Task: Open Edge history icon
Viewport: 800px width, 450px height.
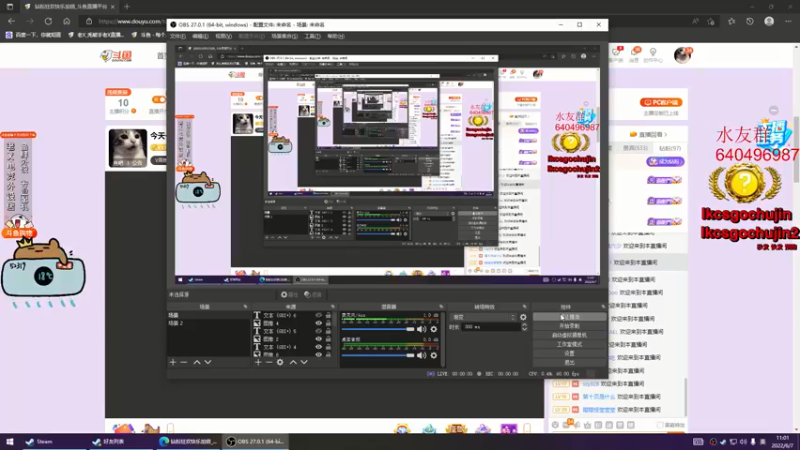Action: pos(749,21)
